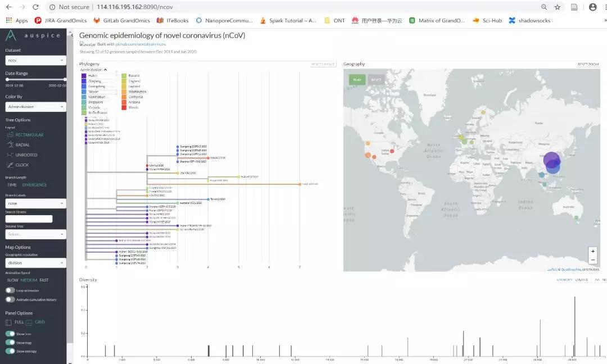Set animation speed to FAST
The height and width of the screenshot is (364, 607).
click(44, 280)
